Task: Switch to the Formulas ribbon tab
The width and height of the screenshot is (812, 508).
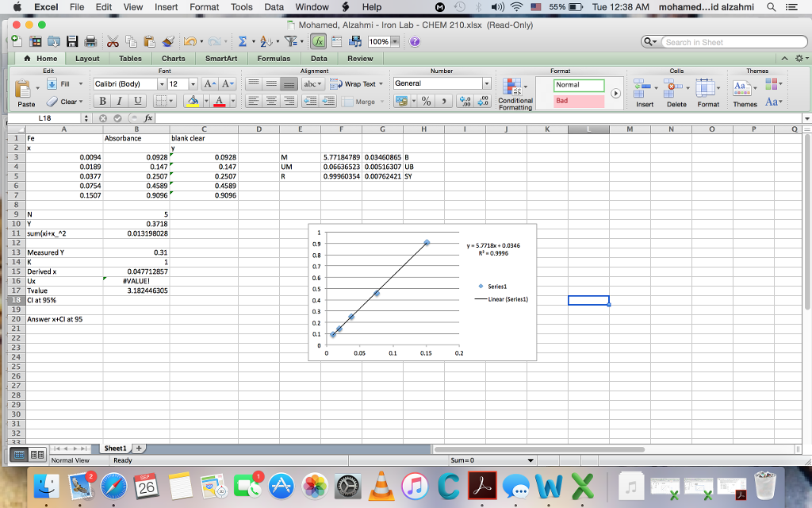Action: tap(273, 58)
